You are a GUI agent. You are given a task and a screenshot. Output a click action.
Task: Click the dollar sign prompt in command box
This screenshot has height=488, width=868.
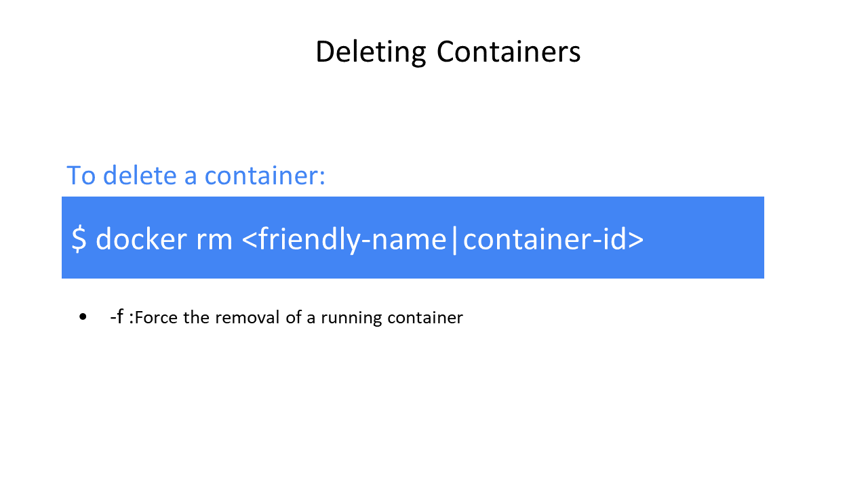coord(79,239)
